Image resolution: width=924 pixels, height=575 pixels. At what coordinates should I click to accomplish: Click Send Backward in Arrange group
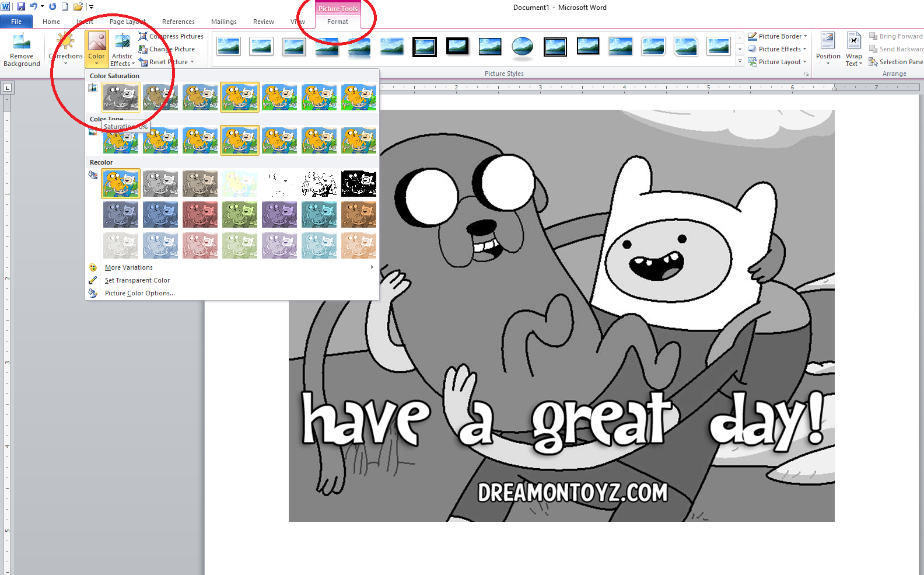click(896, 49)
